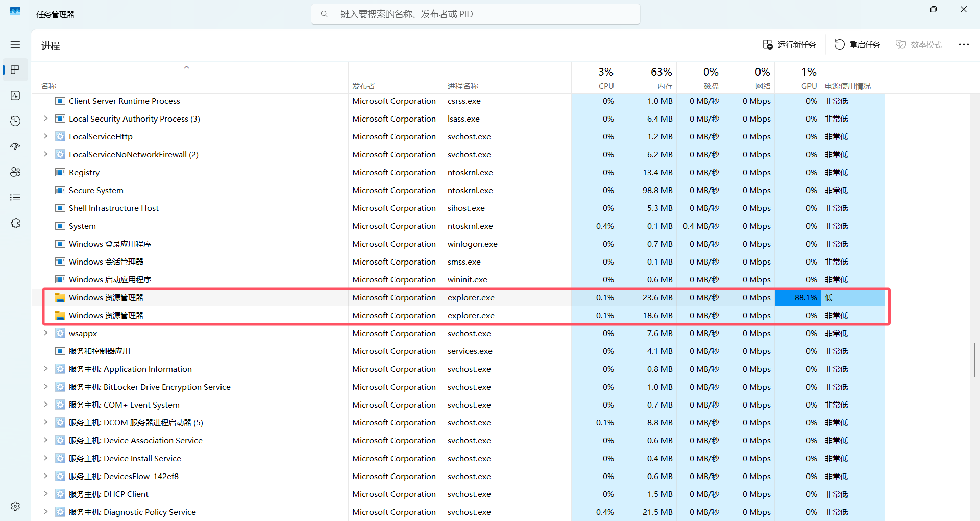Viewport: 980px width, 521px height.
Task: Open the Details list sidebar icon
Action: pos(15,198)
